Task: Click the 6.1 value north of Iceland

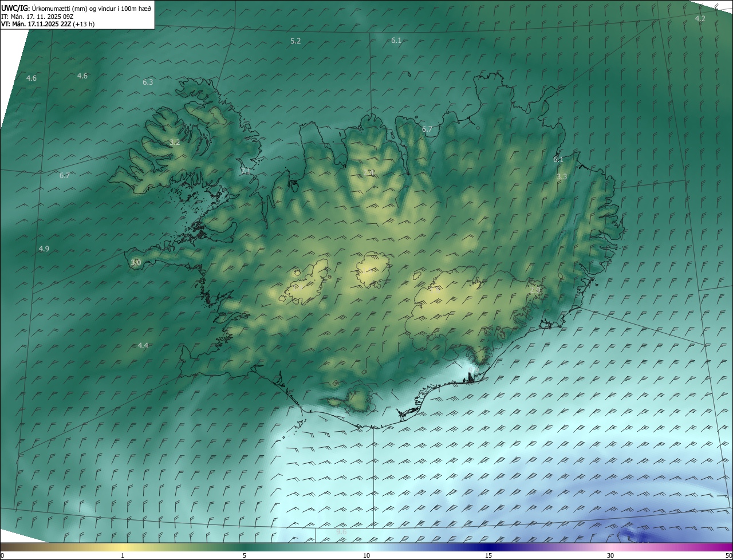Action: coord(396,40)
